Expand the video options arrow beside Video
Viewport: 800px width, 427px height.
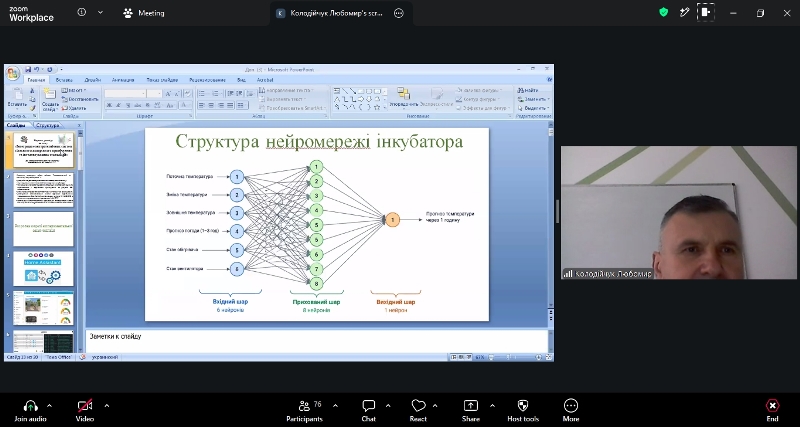107,406
